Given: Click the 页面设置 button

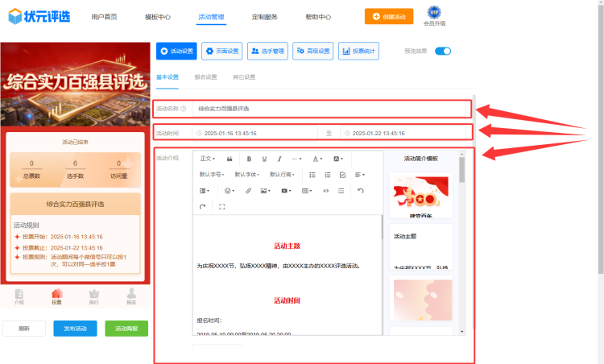Looking at the screenshot, I should pos(222,52).
